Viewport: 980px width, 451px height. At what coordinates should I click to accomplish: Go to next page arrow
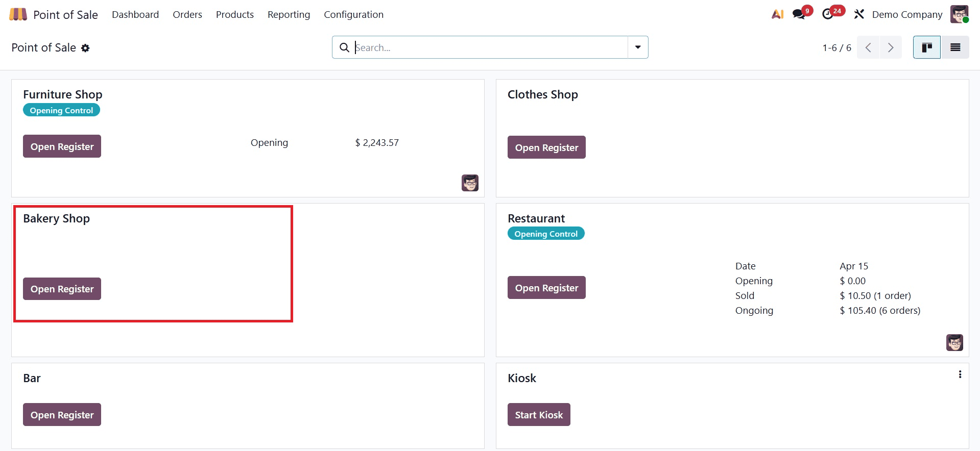(891, 47)
